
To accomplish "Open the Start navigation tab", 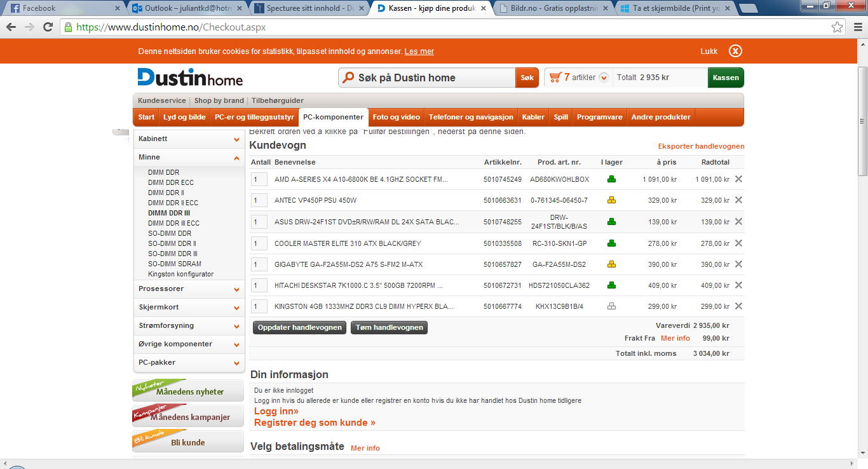I will (x=146, y=117).
